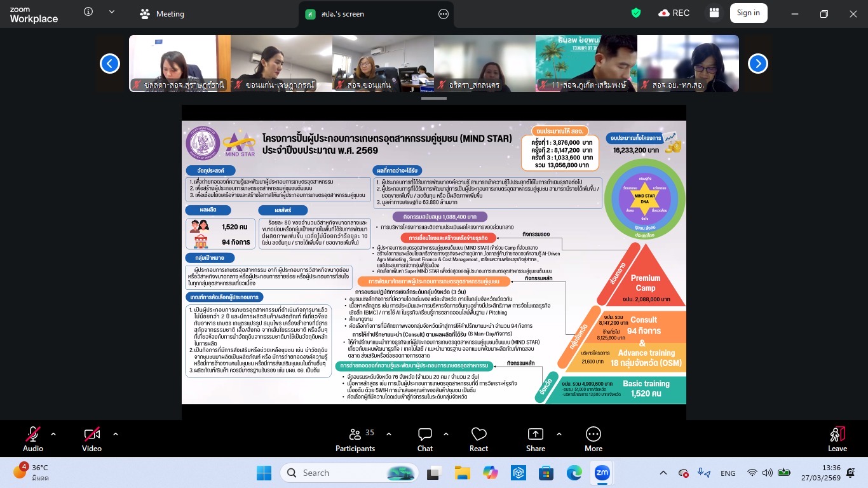Viewport: 868px width, 488px height.
Task: Show next participants with right arrow
Action: pos(757,64)
